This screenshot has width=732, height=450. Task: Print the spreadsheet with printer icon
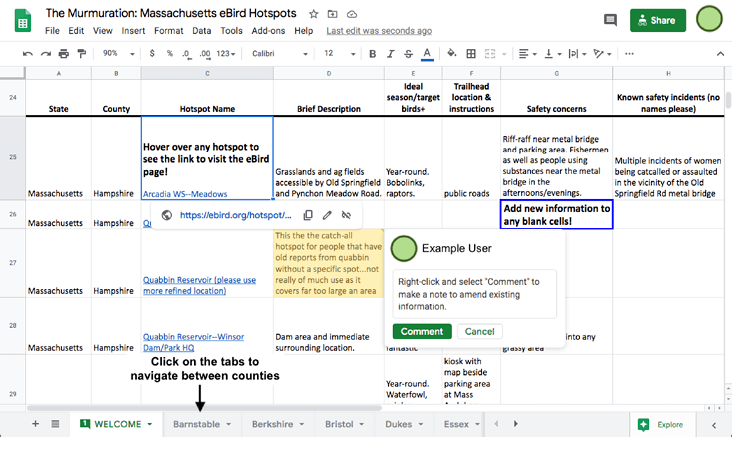[63, 54]
